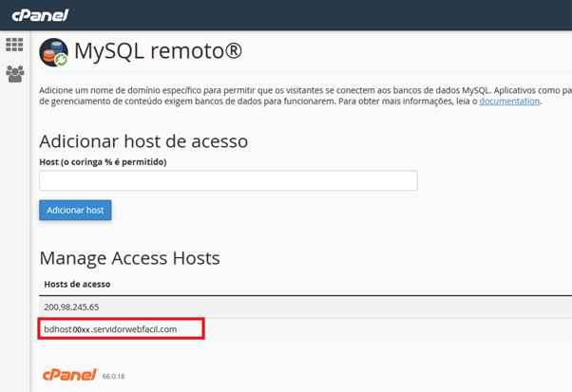Click the Adicionar host de acesso heading
Viewport: 572px width, 392px height.
point(143,141)
